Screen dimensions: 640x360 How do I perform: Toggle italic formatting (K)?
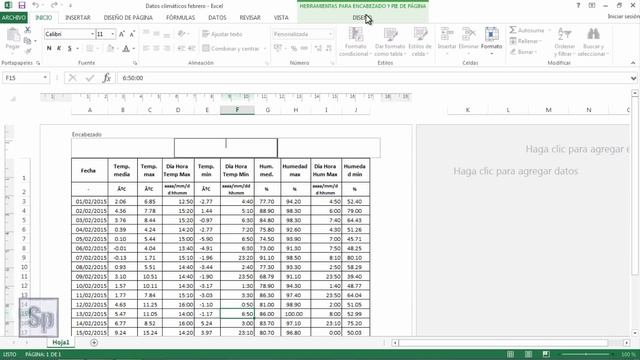coord(59,48)
